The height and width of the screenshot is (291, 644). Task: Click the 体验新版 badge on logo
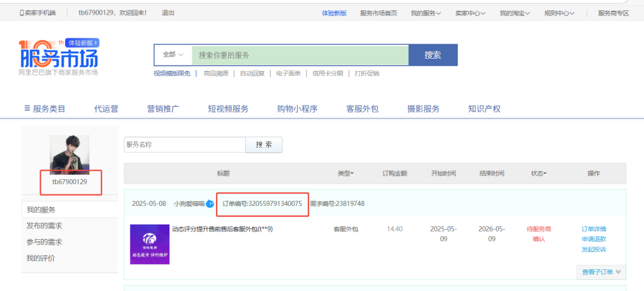[x=82, y=42]
